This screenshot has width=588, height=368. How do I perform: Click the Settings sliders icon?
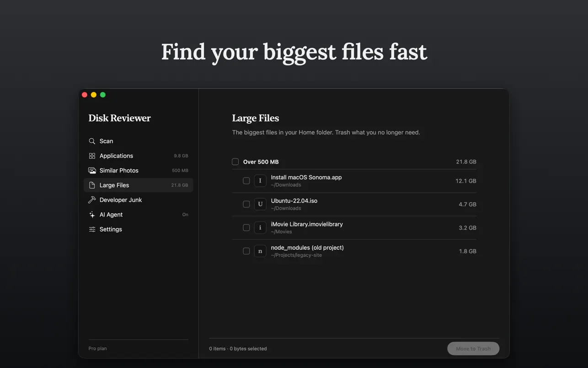point(92,229)
